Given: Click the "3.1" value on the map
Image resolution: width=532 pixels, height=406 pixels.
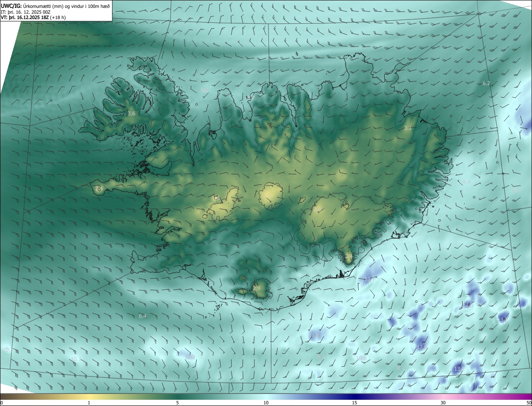Looking at the screenshot, I should [408, 128].
